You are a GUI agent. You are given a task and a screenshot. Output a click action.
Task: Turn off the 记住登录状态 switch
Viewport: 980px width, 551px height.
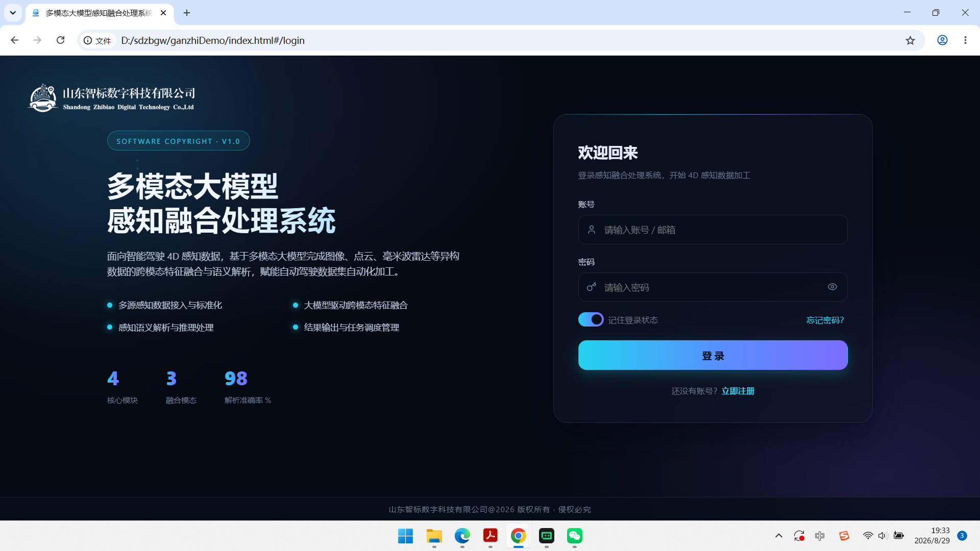coord(591,319)
